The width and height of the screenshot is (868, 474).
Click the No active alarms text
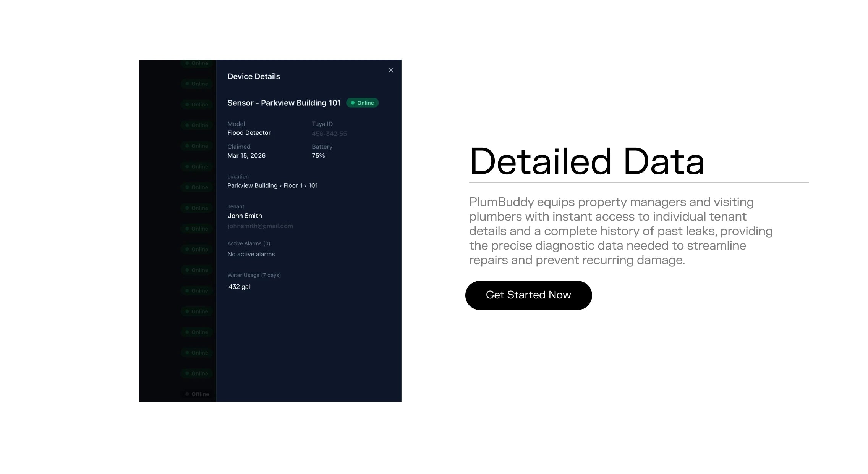pyautogui.click(x=251, y=254)
